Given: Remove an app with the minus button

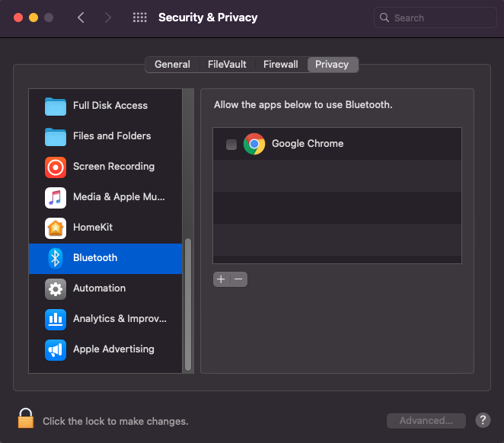Looking at the screenshot, I should [238, 279].
